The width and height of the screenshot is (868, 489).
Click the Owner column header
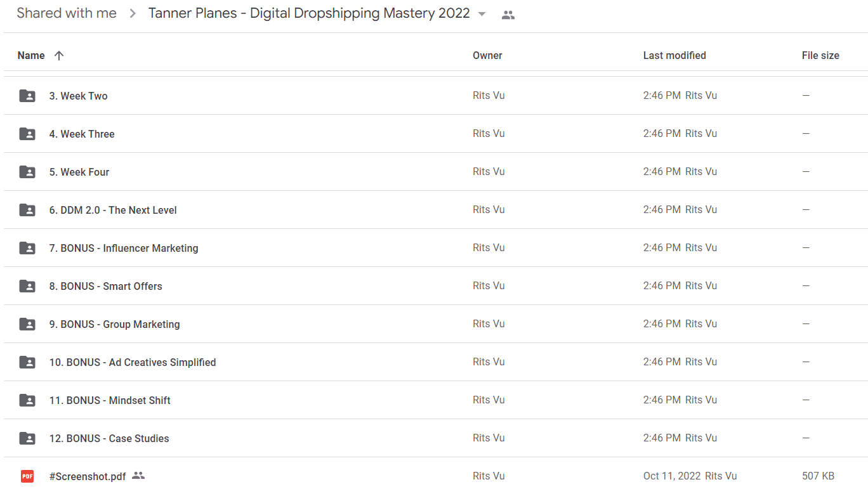coord(487,56)
